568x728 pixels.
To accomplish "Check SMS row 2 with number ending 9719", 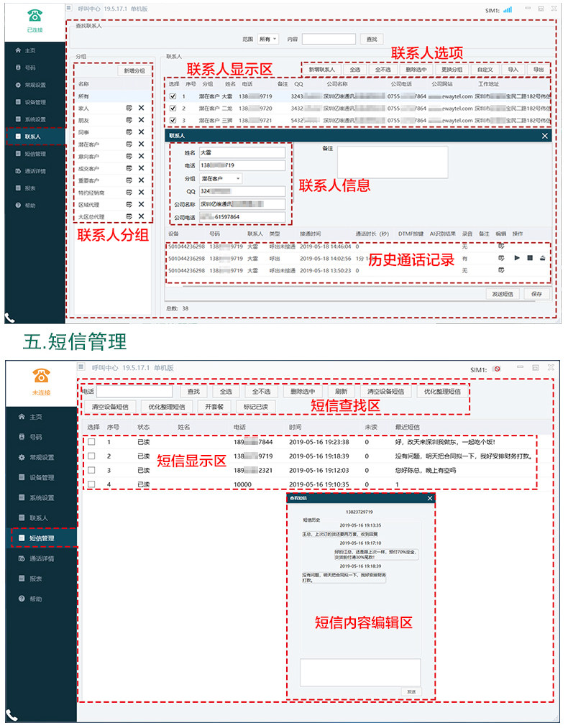I will [x=91, y=456].
